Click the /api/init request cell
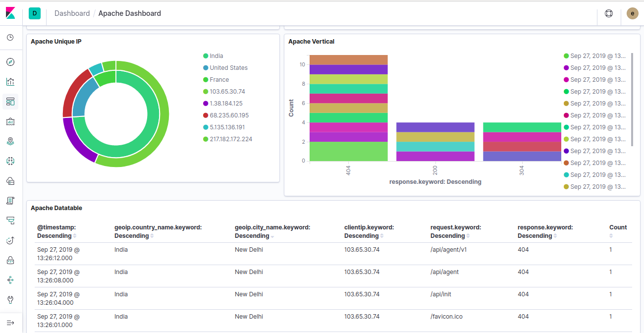Screen dimensions: 644x333 tap(441, 294)
